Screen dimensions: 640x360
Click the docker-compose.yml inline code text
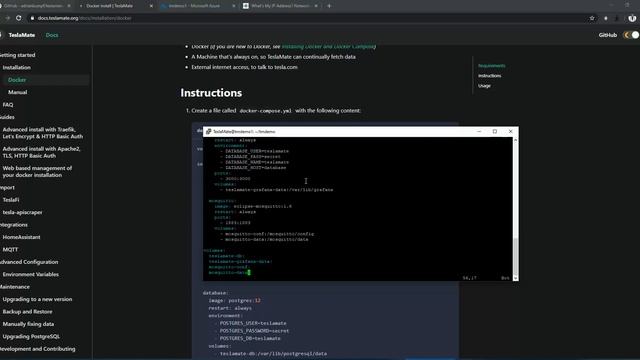[x=265, y=111]
